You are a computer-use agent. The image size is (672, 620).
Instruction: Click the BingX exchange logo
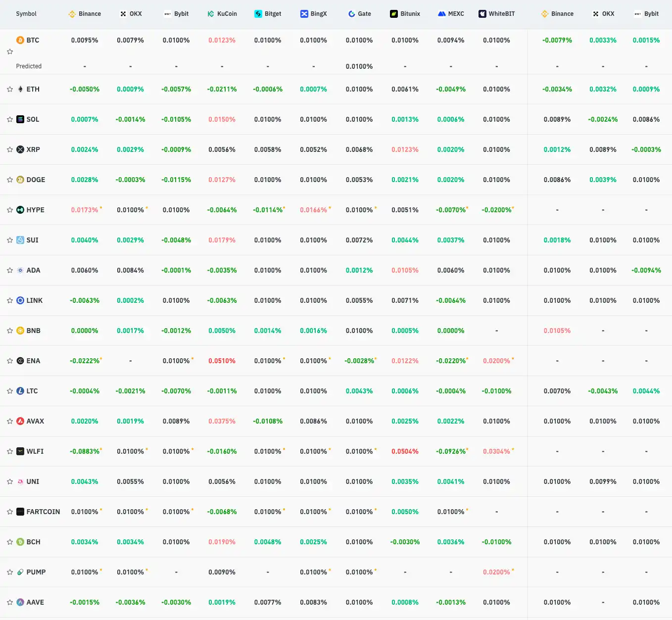(304, 14)
